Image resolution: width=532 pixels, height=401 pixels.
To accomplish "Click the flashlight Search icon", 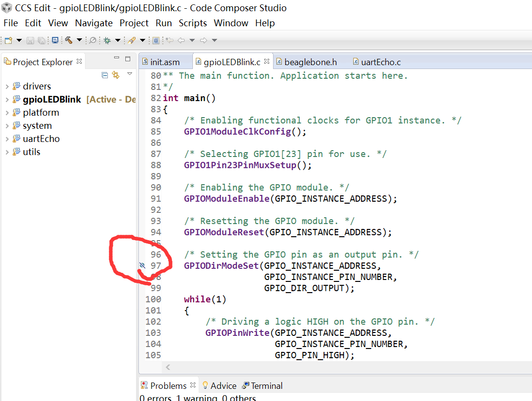I will (x=132, y=40).
